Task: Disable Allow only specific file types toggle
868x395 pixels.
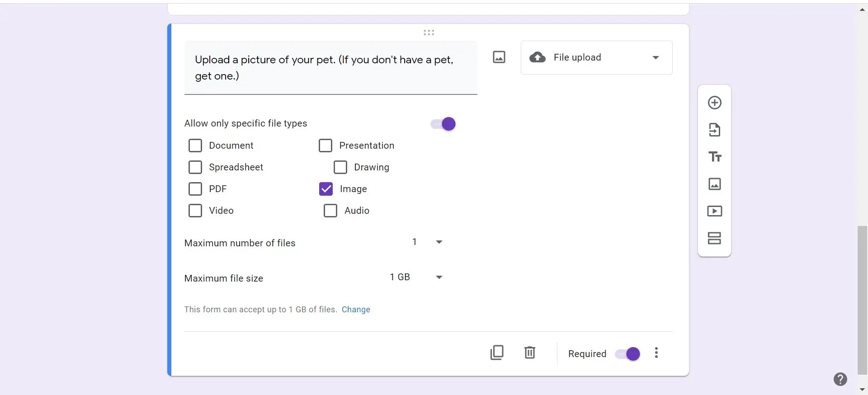Action: point(443,124)
